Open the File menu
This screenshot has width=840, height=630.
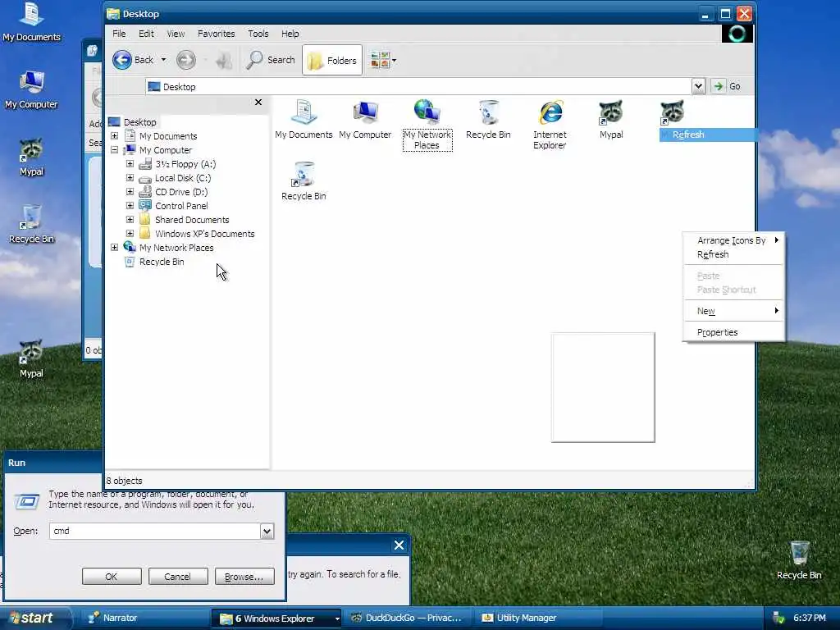coord(119,34)
